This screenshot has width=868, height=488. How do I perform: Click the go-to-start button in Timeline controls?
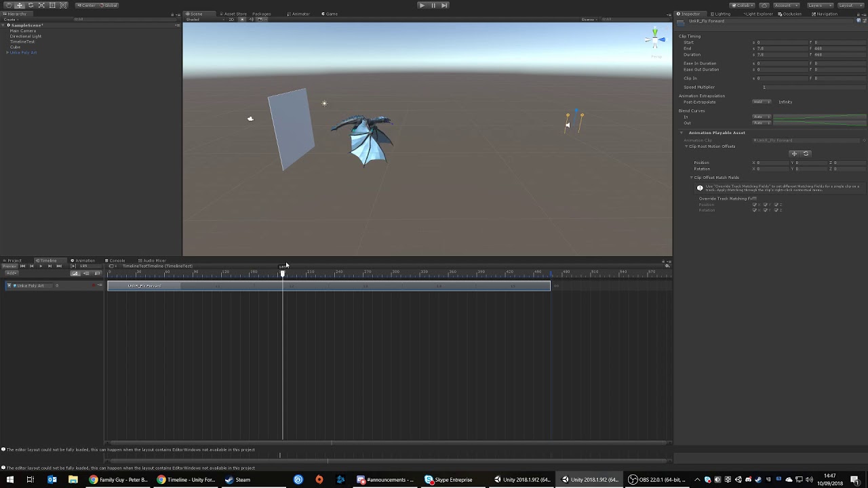click(x=22, y=266)
